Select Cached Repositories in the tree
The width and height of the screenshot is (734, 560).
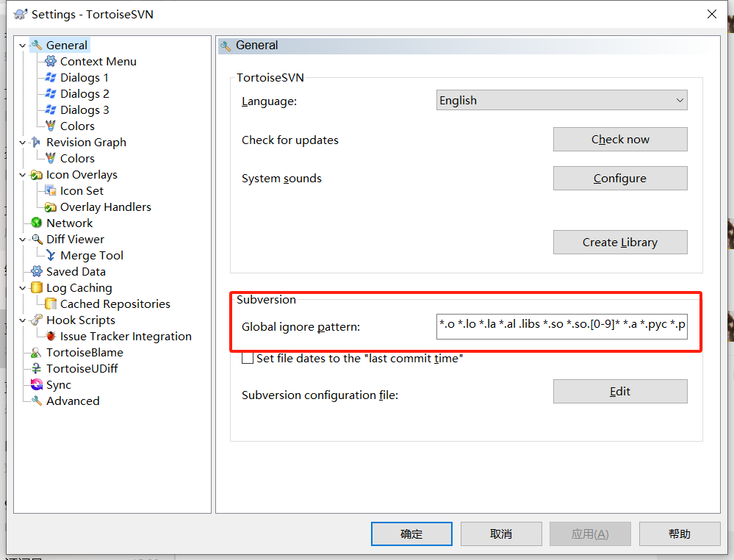coord(115,304)
